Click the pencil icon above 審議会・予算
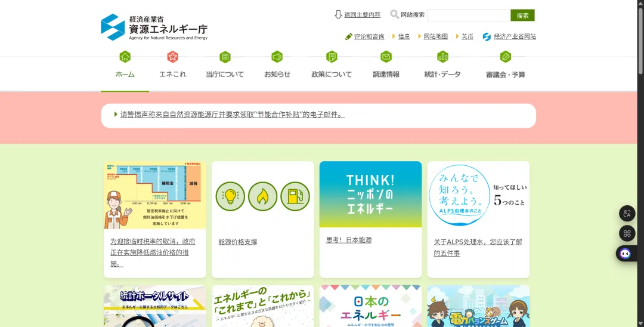Image resolution: width=644 pixels, height=327 pixels. click(x=506, y=57)
